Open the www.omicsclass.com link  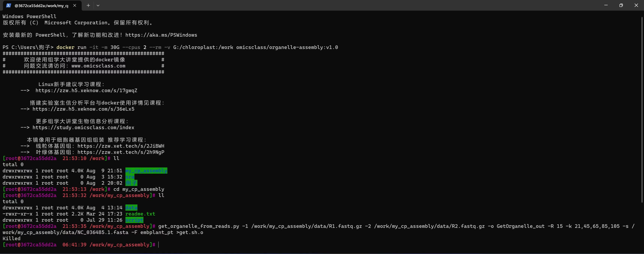pyautogui.click(x=98, y=66)
